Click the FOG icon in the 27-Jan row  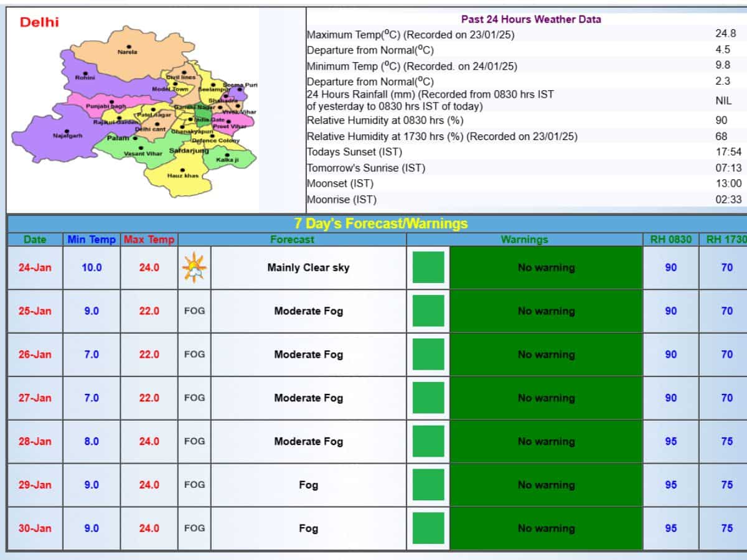tap(194, 398)
